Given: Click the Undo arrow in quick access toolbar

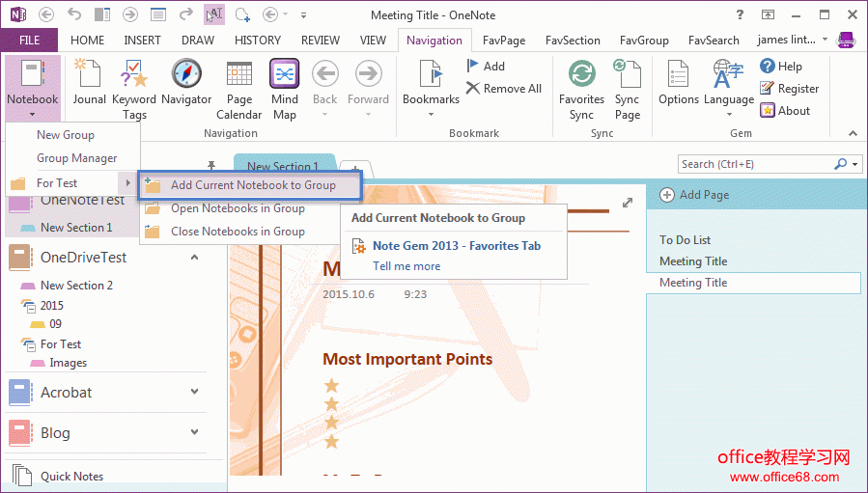Looking at the screenshot, I should (x=73, y=14).
